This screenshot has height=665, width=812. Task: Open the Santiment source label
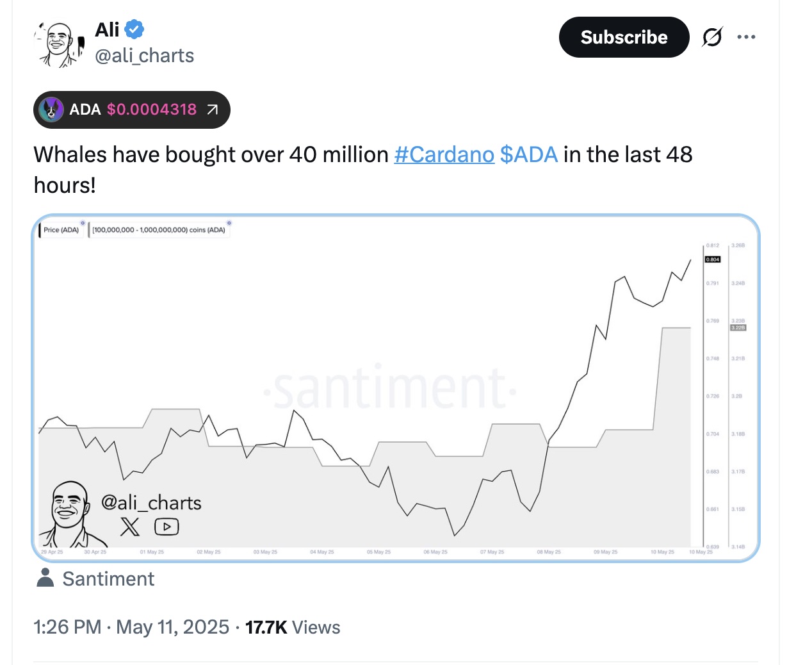coord(108,579)
